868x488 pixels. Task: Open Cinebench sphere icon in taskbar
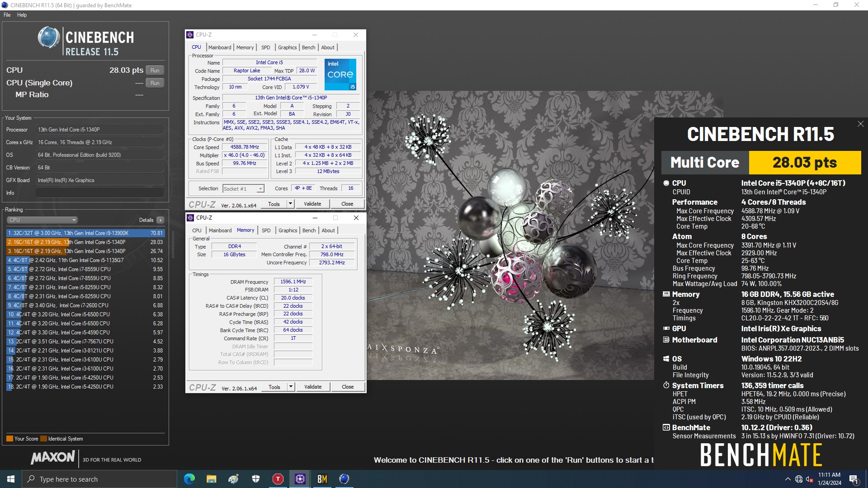tap(344, 479)
